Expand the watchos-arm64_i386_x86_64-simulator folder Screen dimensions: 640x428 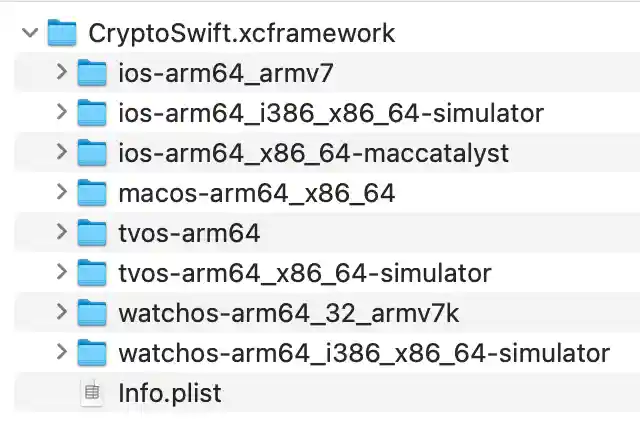pos(61,352)
